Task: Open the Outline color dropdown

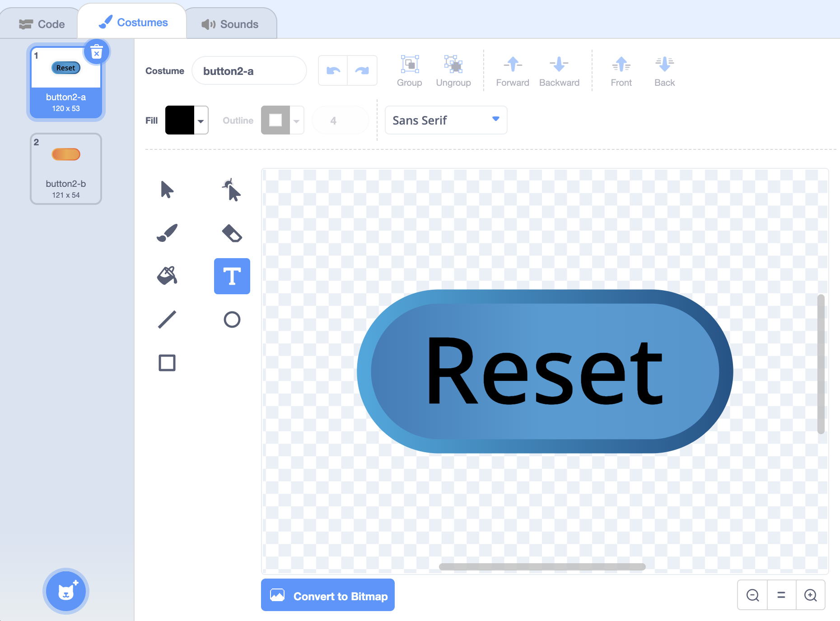Action: coord(296,120)
